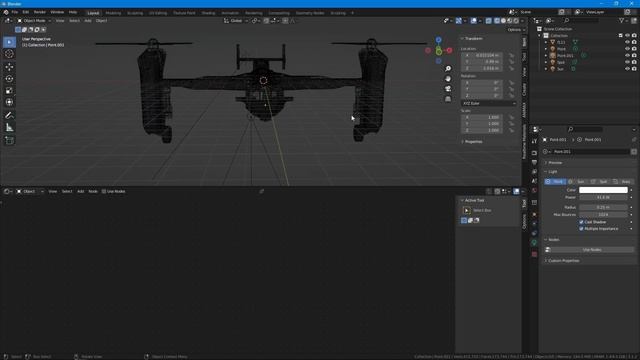Open the World properties tab icon
Viewport: 640px width, 360px height.
(534, 191)
